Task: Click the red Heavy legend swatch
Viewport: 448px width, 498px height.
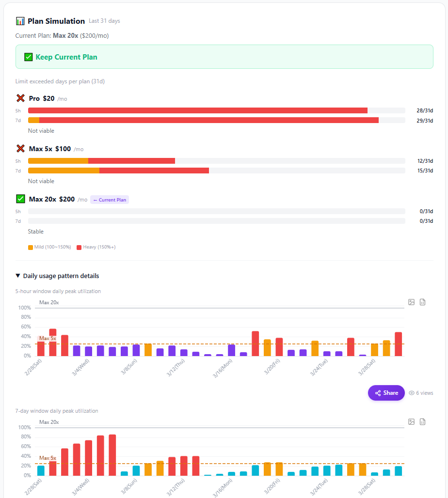Action: 79,247
